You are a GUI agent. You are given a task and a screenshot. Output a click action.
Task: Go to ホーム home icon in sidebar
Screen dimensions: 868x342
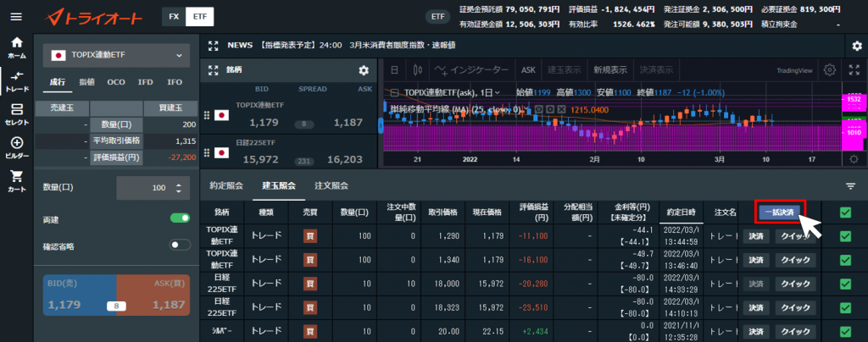(x=17, y=47)
